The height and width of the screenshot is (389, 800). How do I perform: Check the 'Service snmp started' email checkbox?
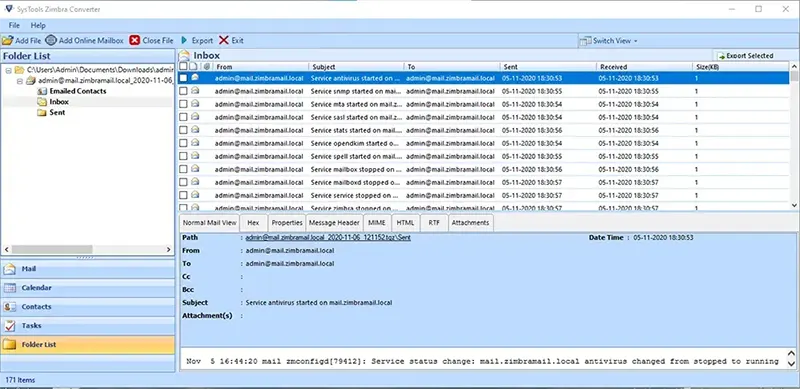click(x=183, y=91)
